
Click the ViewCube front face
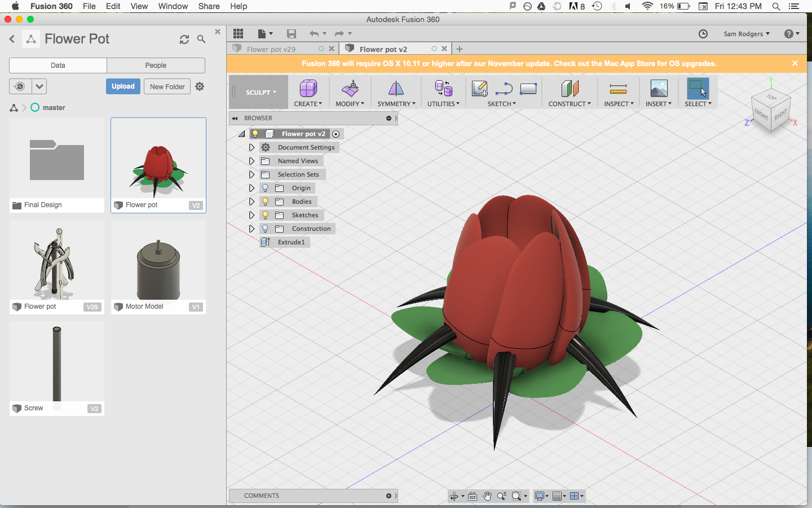coord(761,116)
